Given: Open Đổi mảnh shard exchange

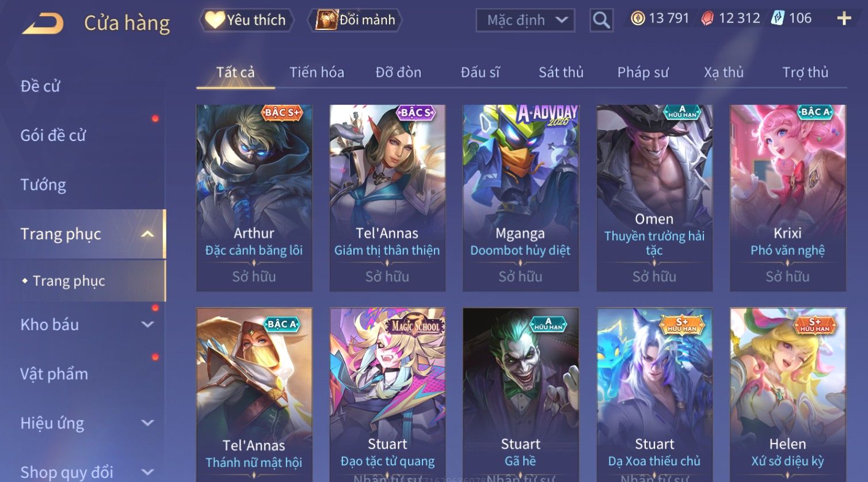Looking at the screenshot, I should [355, 20].
